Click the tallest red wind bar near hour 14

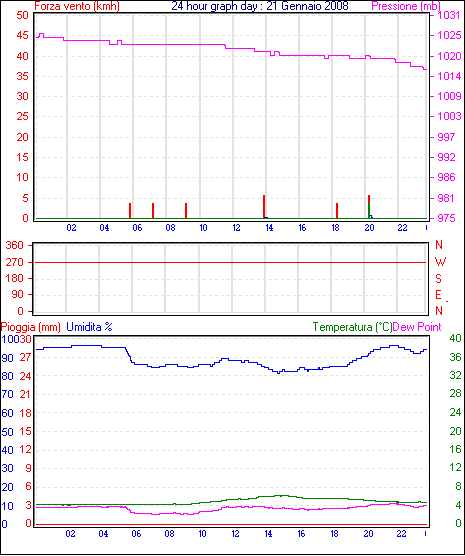coord(264,207)
